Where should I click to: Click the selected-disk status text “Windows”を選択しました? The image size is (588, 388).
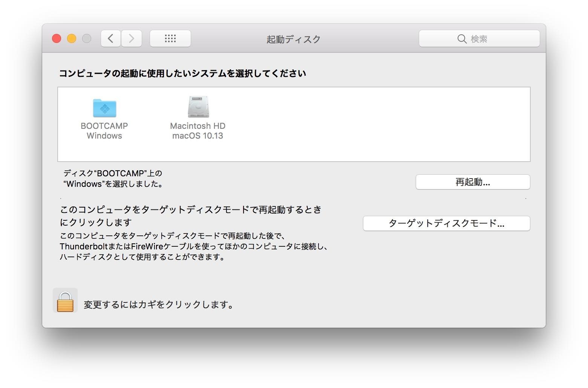click(113, 184)
